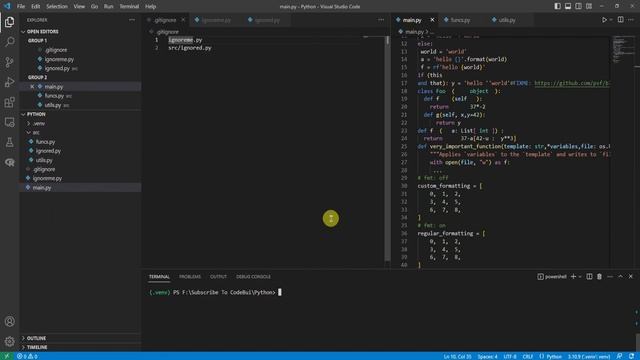The height and width of the screenshot is (360, 640).
Task: Switch to the funcs.py editor tab
Action: (460, 20)
